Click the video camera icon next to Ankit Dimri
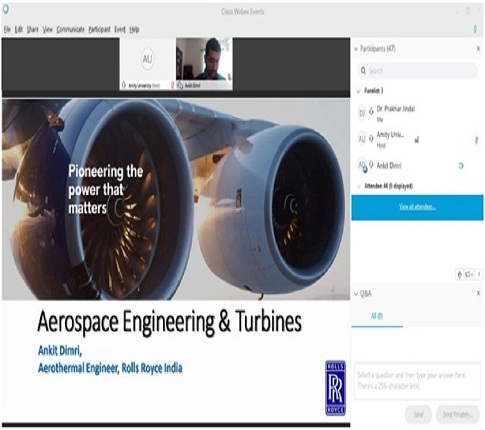 coord(461,166)
